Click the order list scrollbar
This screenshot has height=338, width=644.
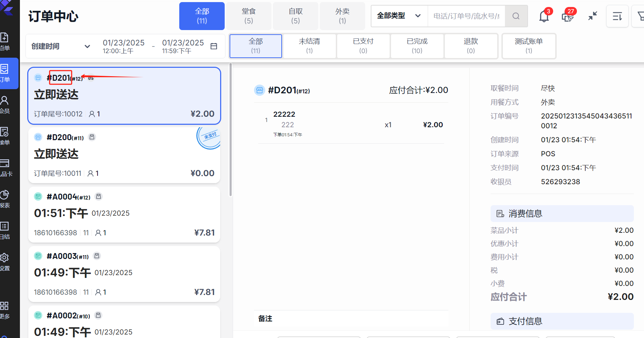click(230, 130)
